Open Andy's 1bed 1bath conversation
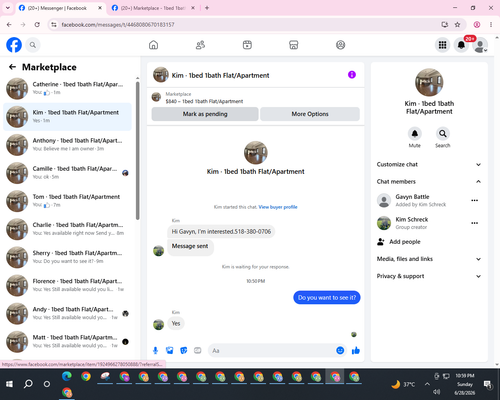 tap(68, 313)
